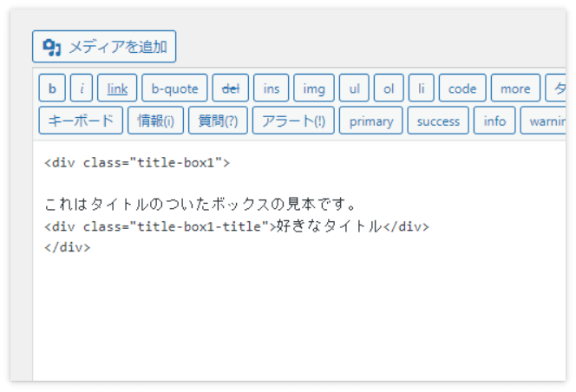Click the code quicktag button
The image size is (576, 392).
click(x=462, y=88)
